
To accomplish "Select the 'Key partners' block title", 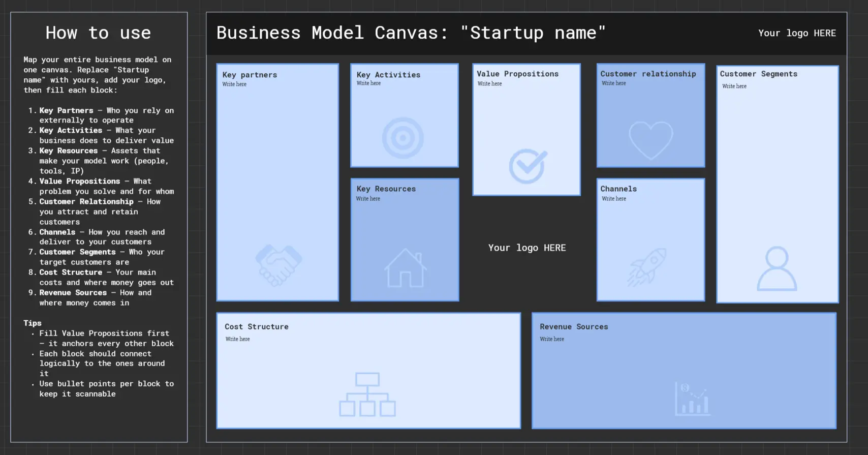I will click(250, 75).
